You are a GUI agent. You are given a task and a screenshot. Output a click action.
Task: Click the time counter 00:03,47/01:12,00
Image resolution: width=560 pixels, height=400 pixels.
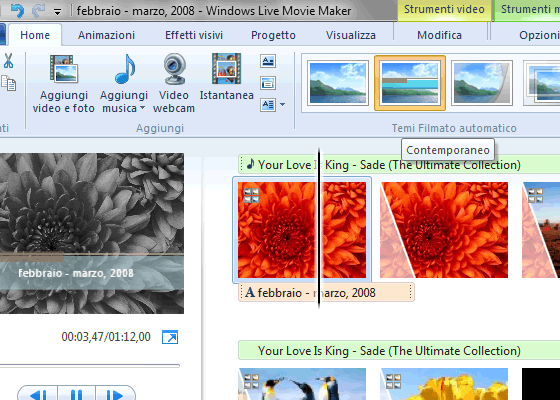coord(106,337)
